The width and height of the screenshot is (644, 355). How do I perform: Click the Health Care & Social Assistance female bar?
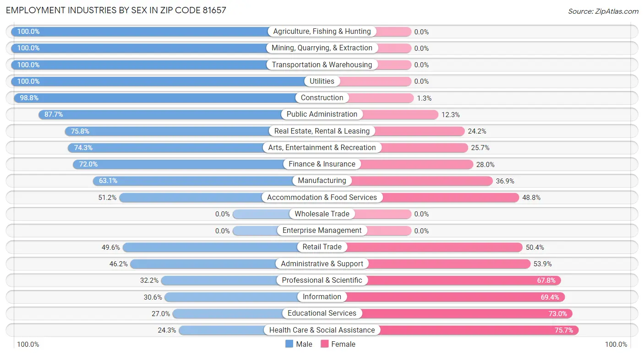click(476, 330)
